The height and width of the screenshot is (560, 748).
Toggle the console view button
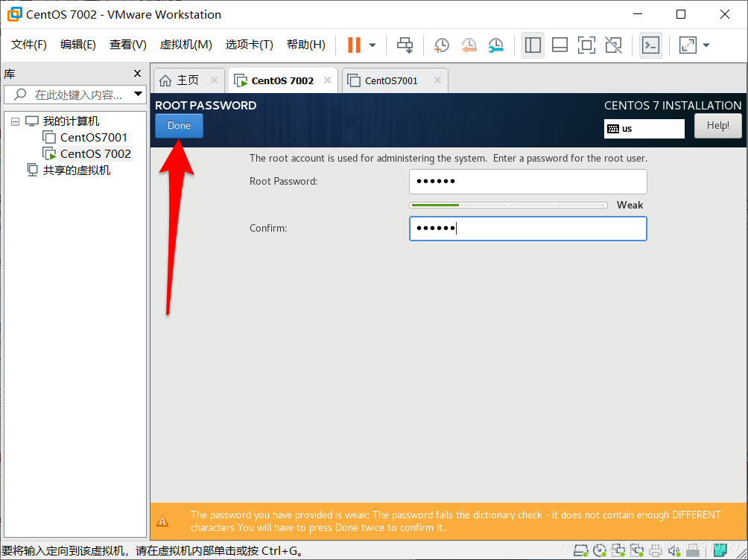pyautogui.click(x=650, y=45)
